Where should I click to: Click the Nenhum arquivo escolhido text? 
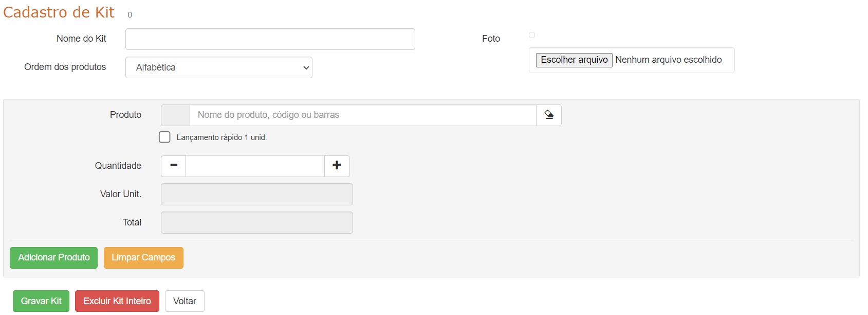tap(669, 60)
